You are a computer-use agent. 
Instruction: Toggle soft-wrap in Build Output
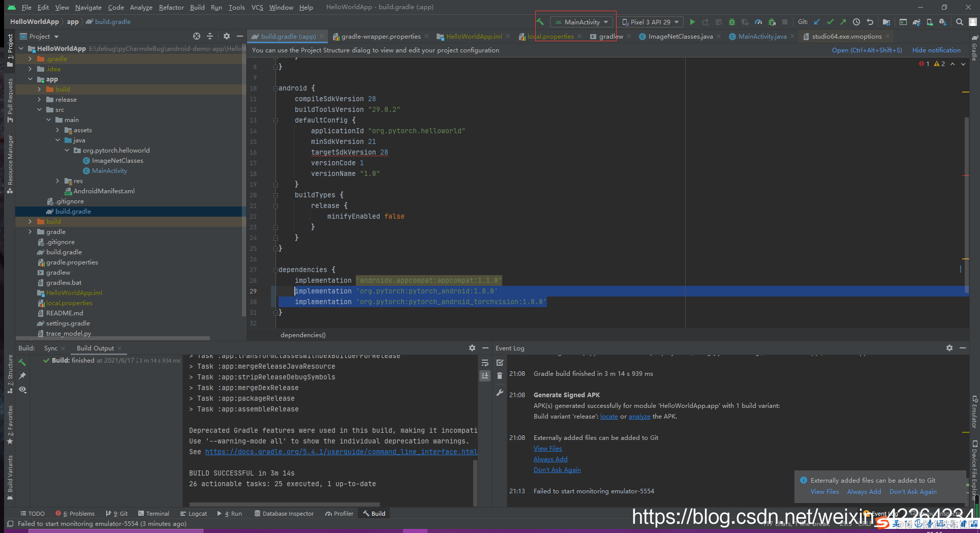click(x=485, y=363)
